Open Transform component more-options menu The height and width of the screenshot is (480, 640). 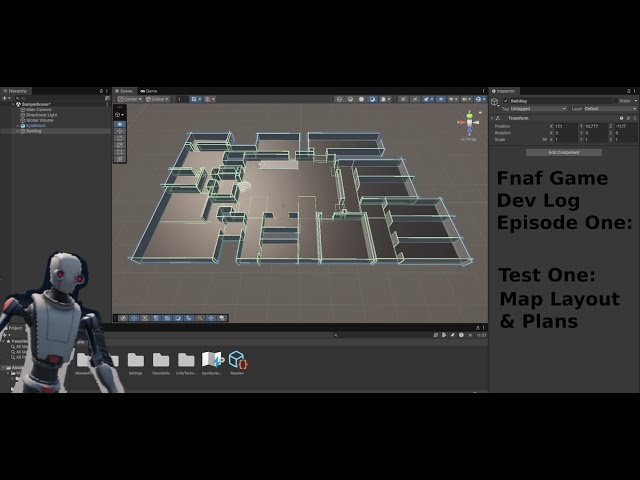[x=634, y=118]
